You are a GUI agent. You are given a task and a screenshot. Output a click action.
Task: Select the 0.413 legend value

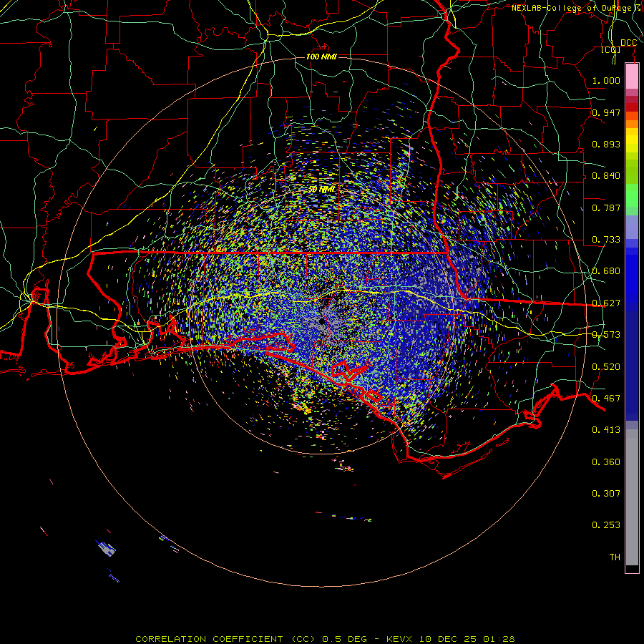pos(606,430)
